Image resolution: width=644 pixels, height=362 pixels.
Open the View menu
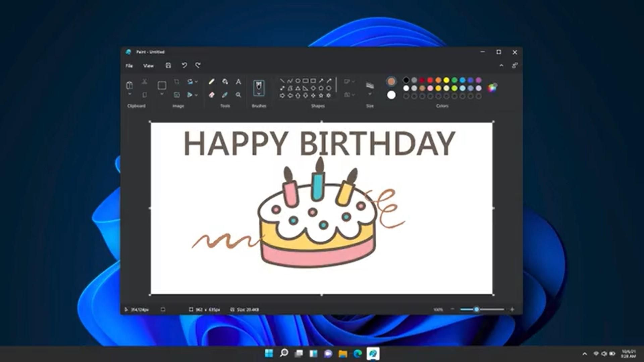(x=148, y=66)
